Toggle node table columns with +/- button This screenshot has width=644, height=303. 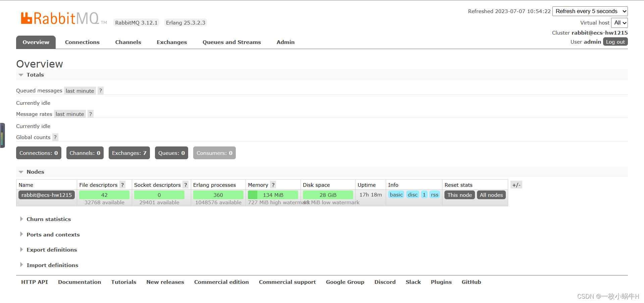(516, 185)
